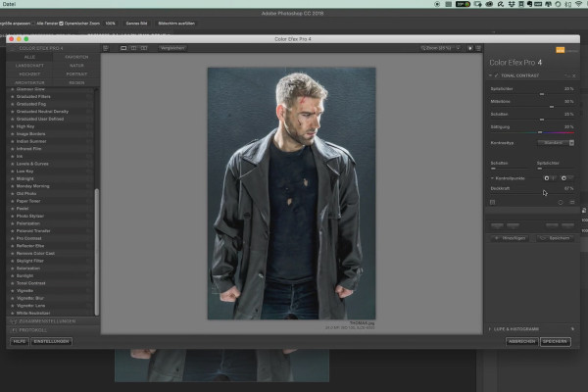Viewport: 588px width, 392px height.
Task: Switch to split preview view icon
Action: (x=133, y=48)
